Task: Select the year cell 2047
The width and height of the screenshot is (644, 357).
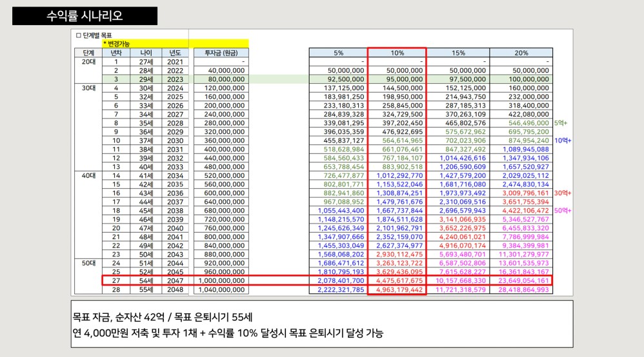Action: pos(176,281)
